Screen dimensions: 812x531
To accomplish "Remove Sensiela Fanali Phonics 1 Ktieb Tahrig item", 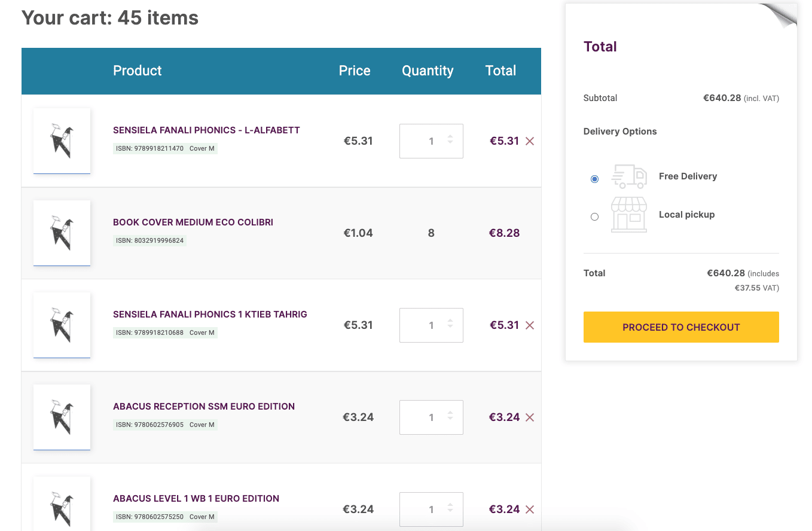I will pos(529,325).
